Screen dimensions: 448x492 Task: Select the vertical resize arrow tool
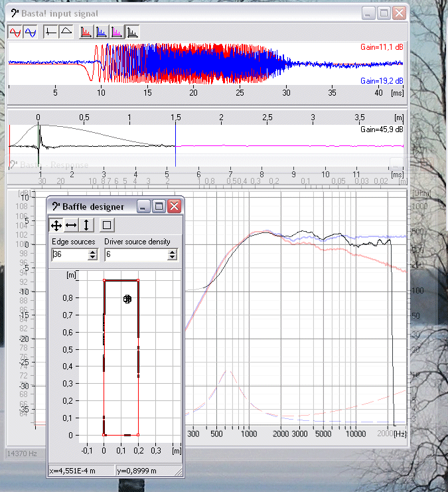click(x=86, y=225)
